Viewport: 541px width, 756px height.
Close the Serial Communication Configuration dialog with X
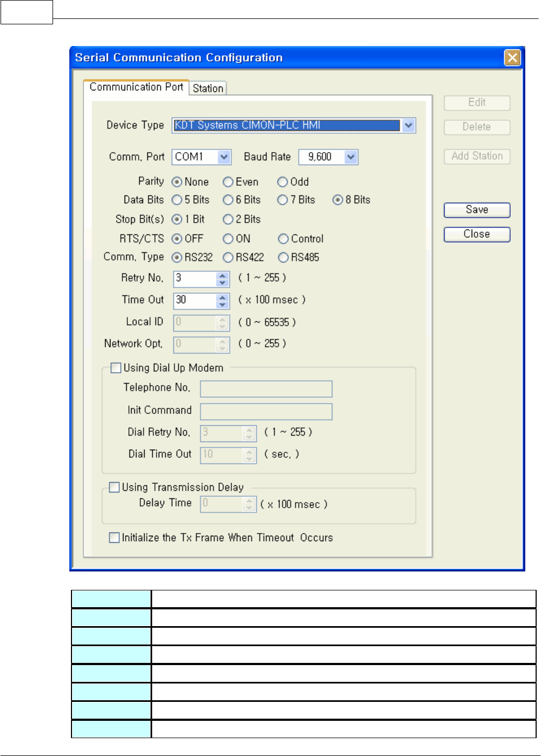(512, 57)
